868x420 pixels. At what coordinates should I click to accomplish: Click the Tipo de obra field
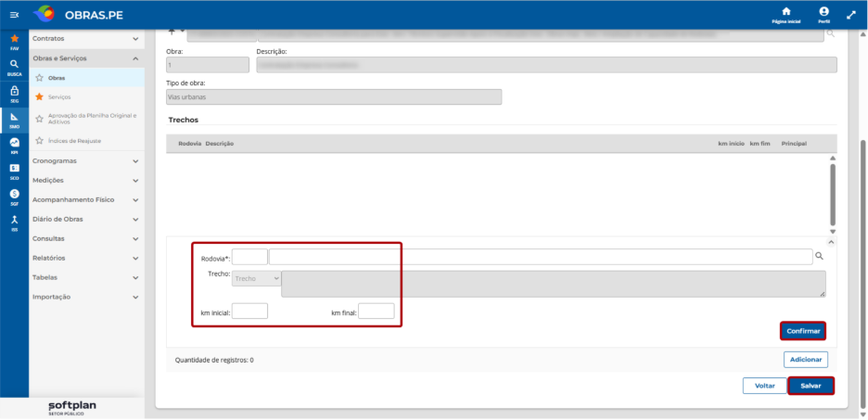coord(334,96)
